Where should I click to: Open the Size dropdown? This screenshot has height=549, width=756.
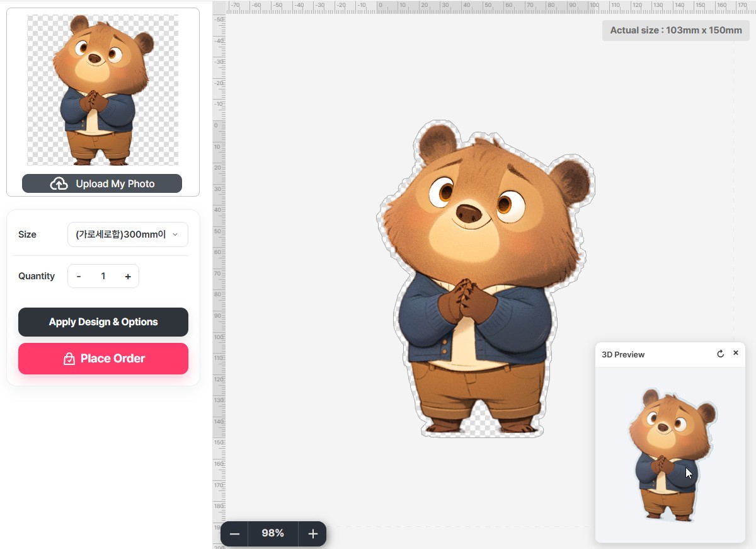tap(128, 234)
